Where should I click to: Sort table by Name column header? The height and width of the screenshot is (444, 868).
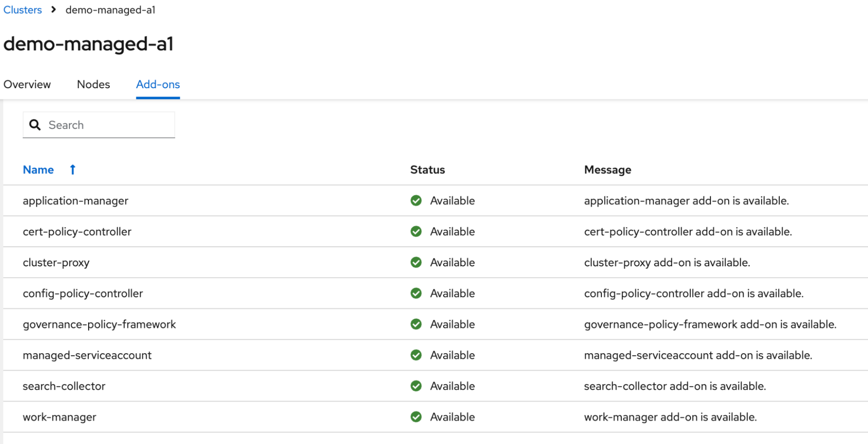point(38,170)
